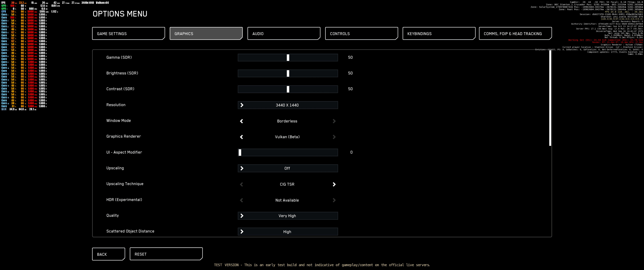Click the Gamma (SDR) slider handle
Viewport: 644px width, 270px height.
(288, 58)
